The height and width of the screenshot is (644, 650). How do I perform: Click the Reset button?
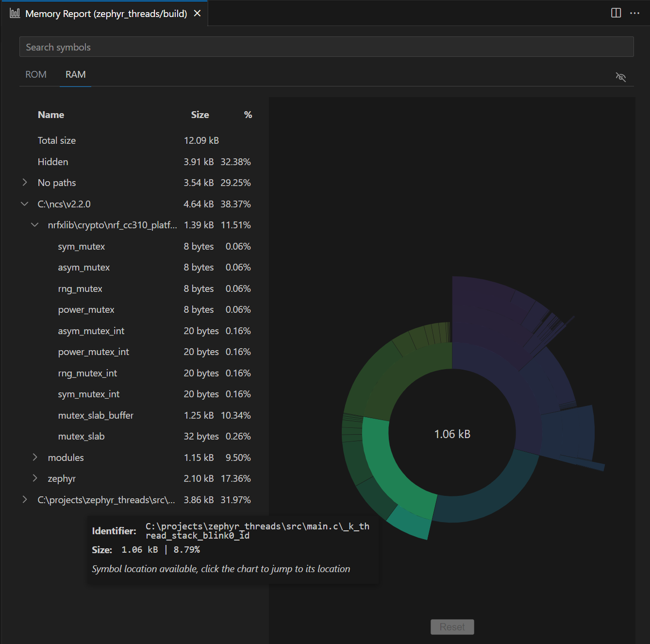452,627
